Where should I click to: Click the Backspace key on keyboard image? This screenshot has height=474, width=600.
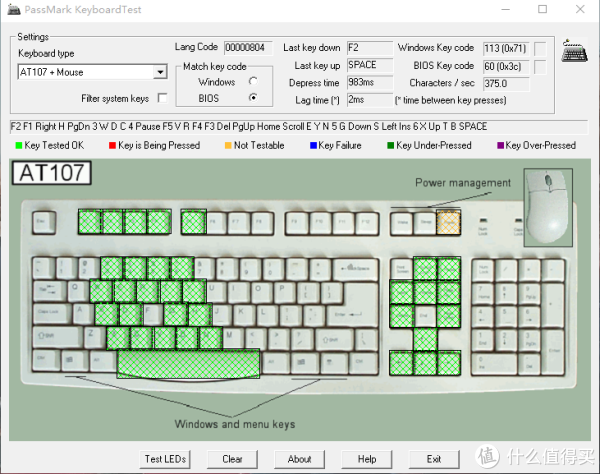pyautogui.click(x=356, y=269)
